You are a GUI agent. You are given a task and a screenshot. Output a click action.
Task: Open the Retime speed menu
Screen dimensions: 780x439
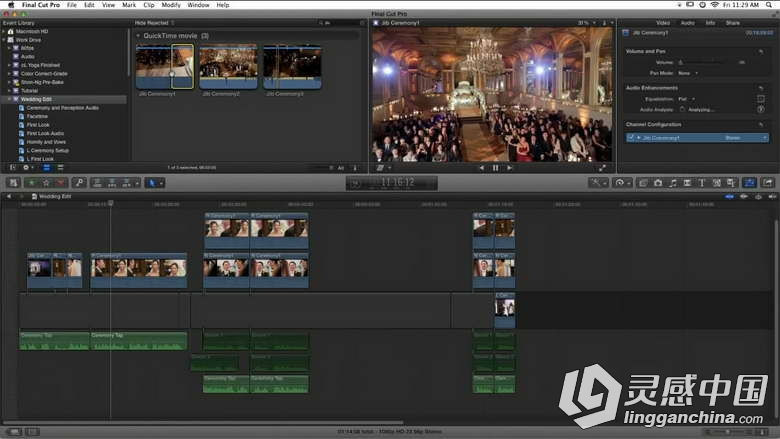622,183
